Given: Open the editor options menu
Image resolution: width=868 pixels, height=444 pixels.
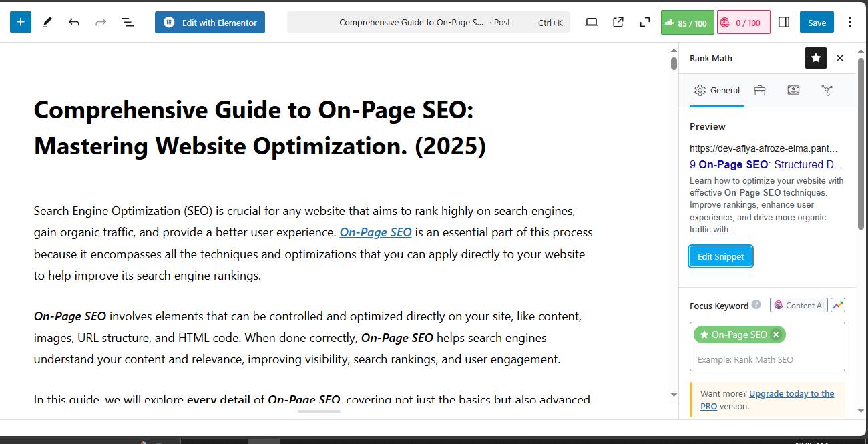Looking at the screenshot, I should pyautogui.click(x=849, y=22).
